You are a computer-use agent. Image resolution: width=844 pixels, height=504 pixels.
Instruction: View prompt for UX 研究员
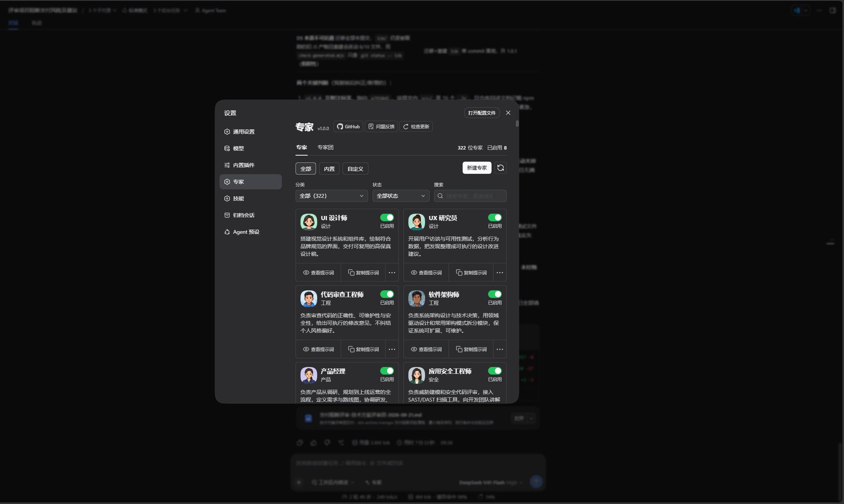pos(426,272)
